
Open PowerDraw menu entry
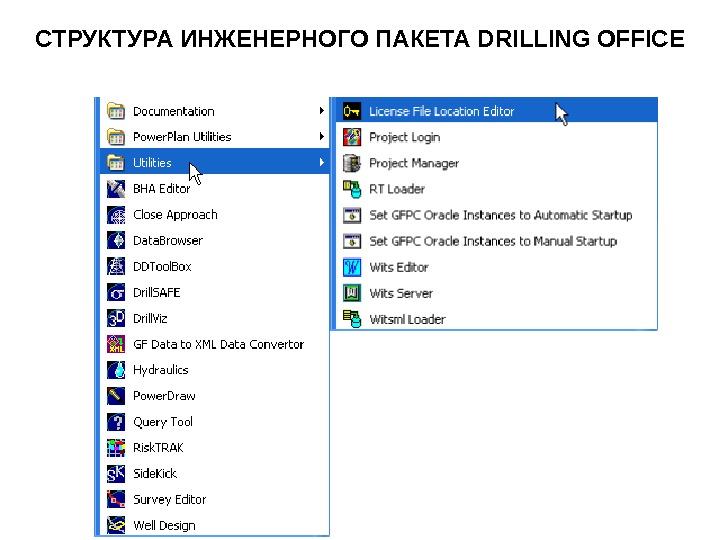[x=214, y=395]
